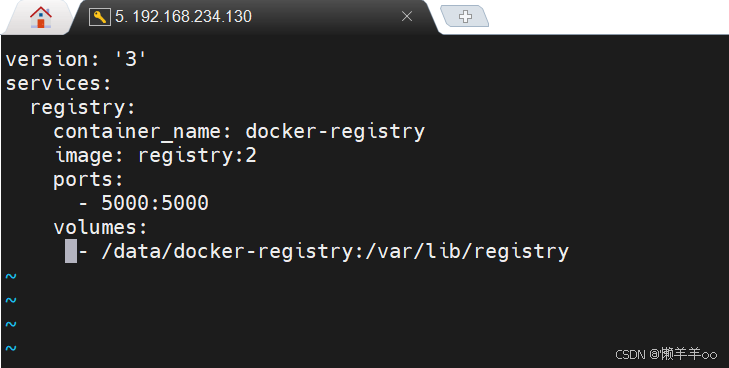Screen dimensions: 729x368
Task: Click the first tilde empty line marker
Action: tap(11, 276)
